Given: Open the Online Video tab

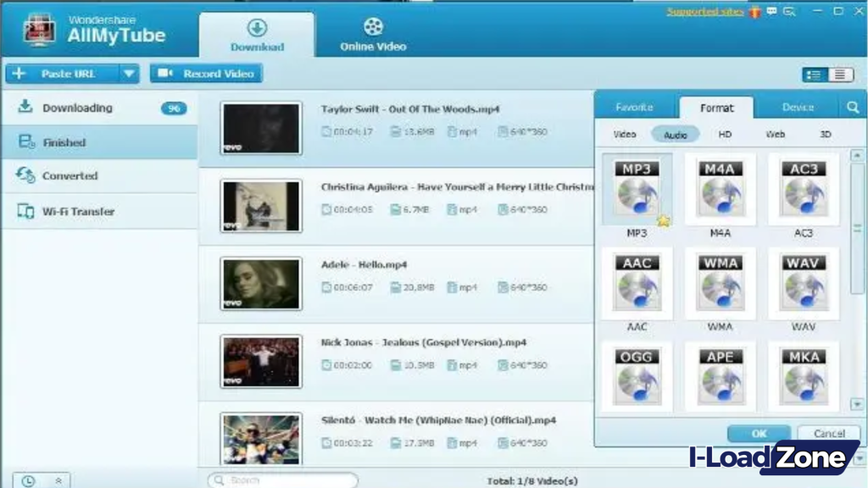Looking at the screenshot, I should coord(373,35).
